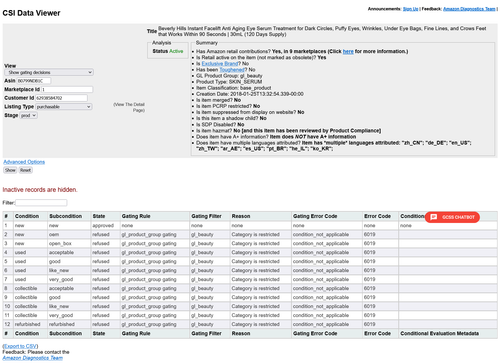The height and width of the screenshot is (363, 500).
Task: Click the Active status text
Action: (176, 51)
